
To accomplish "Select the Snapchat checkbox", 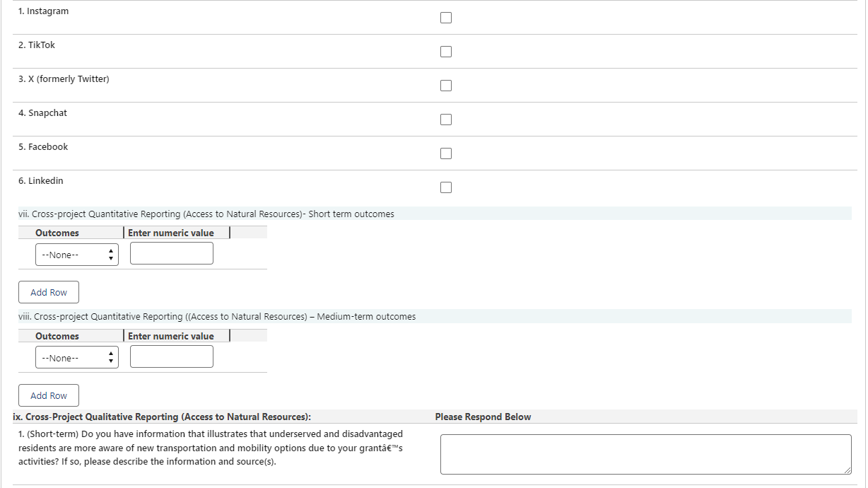I will click(446, 120).
